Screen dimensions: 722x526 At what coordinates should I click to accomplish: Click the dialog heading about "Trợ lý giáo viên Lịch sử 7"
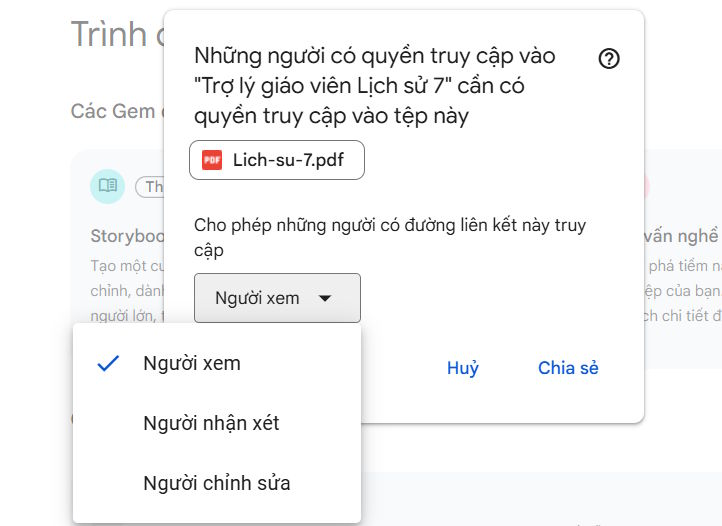375,86
